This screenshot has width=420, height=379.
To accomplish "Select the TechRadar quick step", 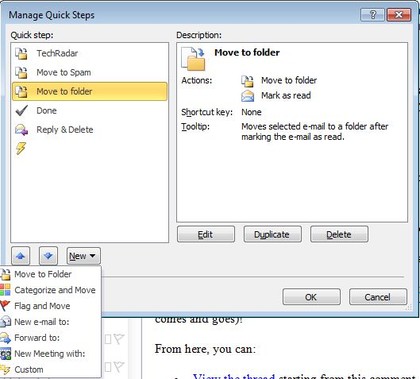I will coord(89,53).
